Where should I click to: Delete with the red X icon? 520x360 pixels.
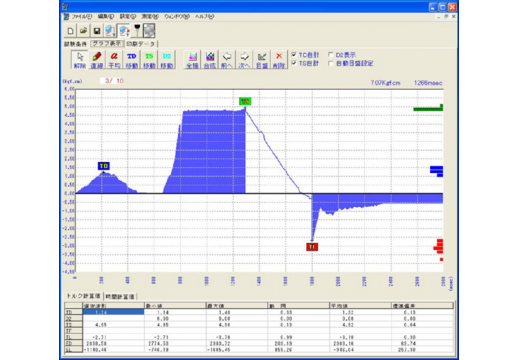pyautogui.click(x=279, y=60)
